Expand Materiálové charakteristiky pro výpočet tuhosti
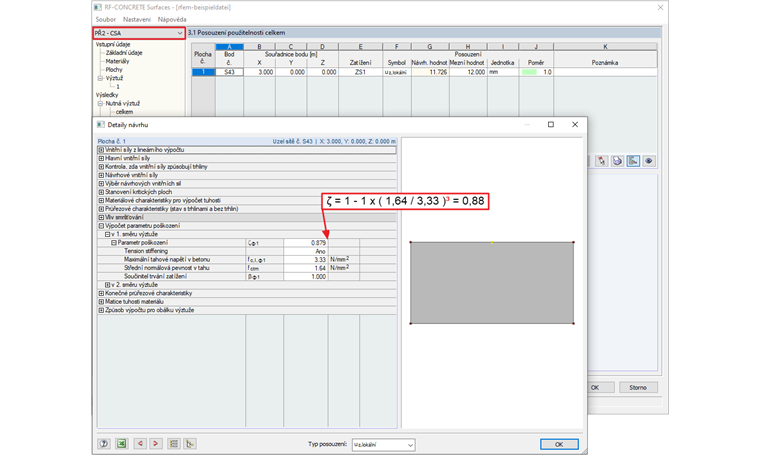 coord(101,200)
